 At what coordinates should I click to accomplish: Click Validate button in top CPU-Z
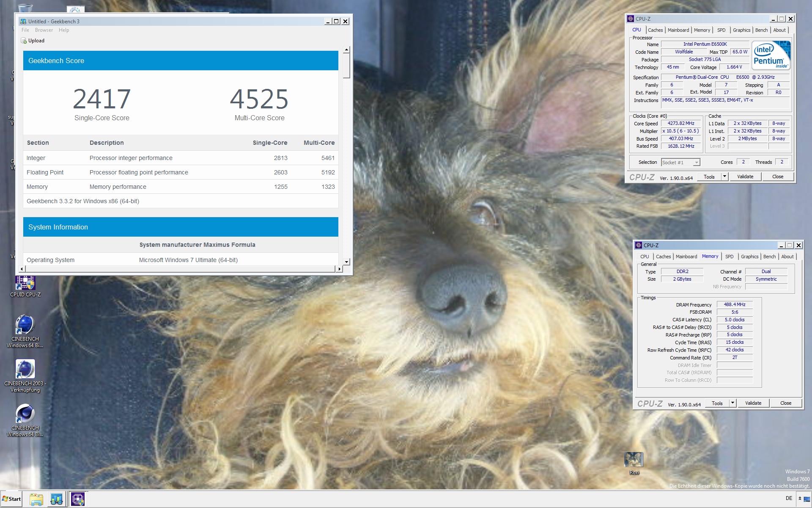pyautogui.click(x=745, y=177)
